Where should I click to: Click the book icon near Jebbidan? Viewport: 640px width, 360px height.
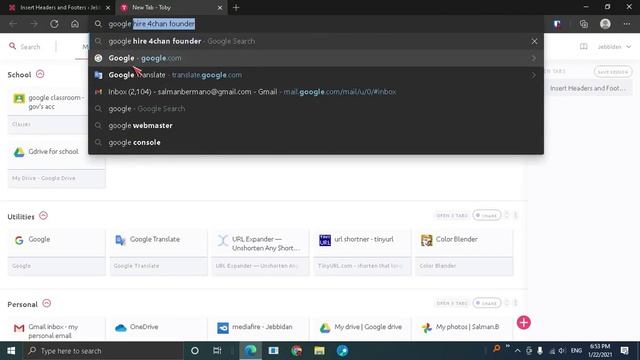(x=584, y=47)
